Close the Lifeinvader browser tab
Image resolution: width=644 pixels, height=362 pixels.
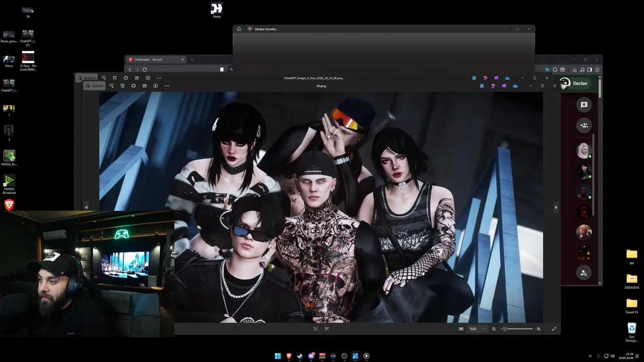point(183,59)
